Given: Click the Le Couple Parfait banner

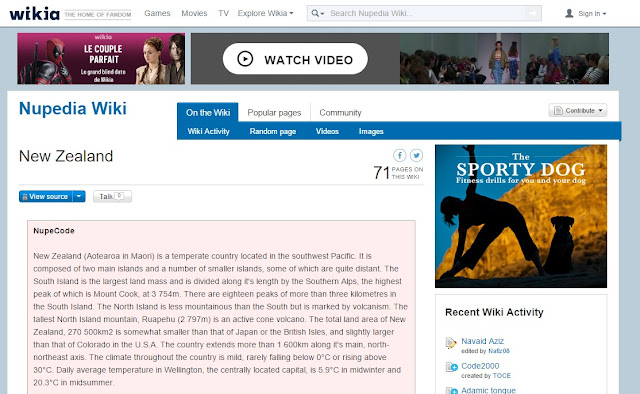Looking at the screenshot, I should [x=101, y=59].
